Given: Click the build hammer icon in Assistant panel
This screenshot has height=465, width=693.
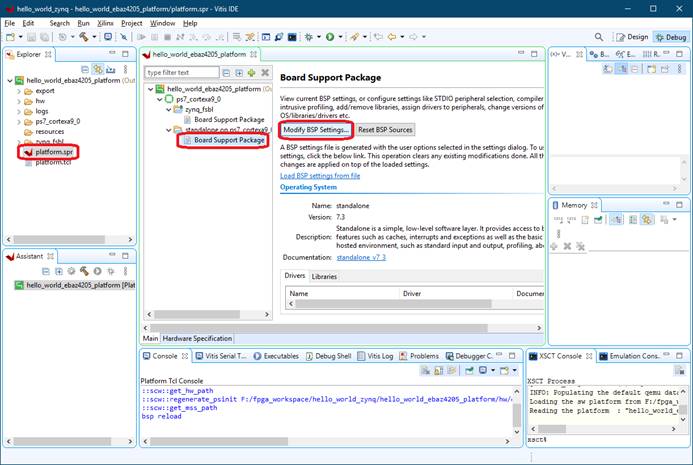Looking at the screenshot, I should tap(85, 271).
